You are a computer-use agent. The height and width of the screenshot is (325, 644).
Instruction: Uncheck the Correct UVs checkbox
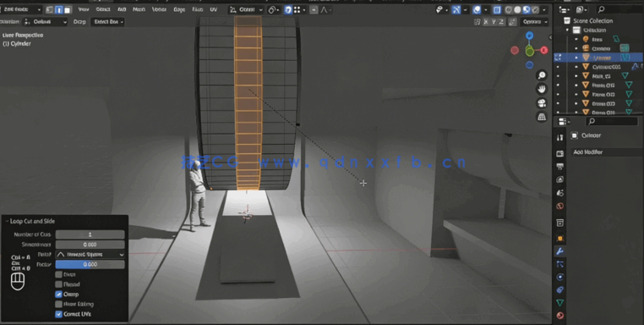pos(58,314)
